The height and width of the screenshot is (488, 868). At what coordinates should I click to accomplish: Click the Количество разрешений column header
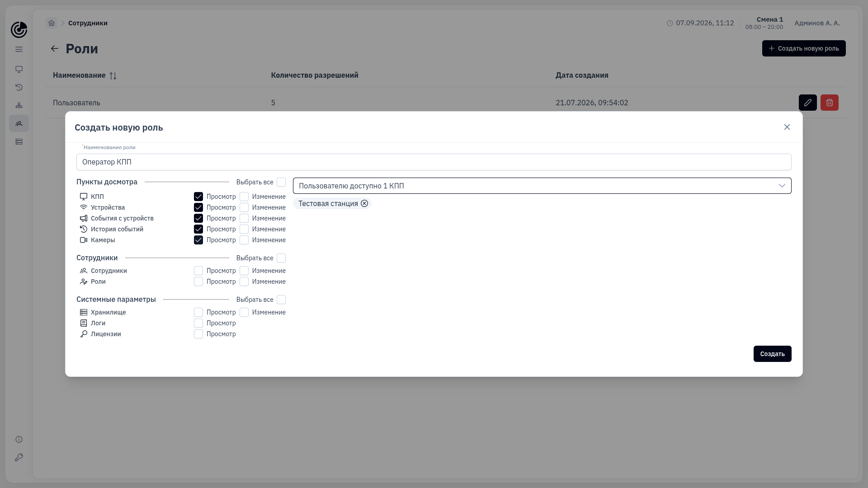[x=315, y=75]
